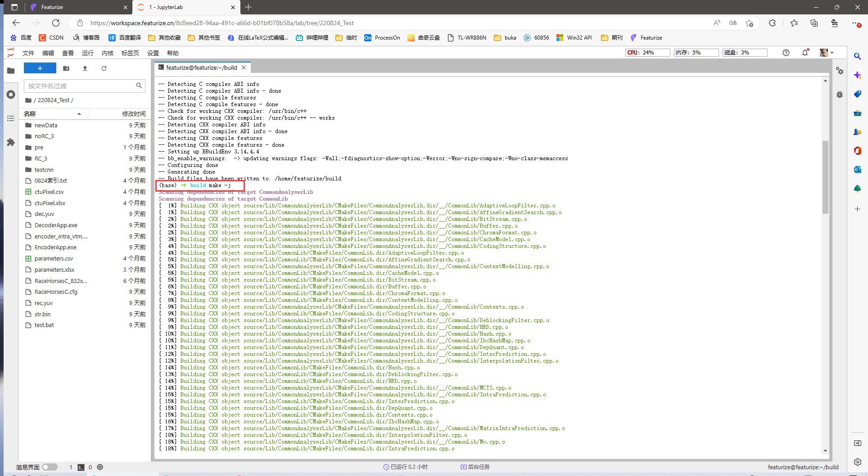Close the featurize@featurize:~/build terminal tab
Image resolution: width=868 pixels, height=476 pixels.
tap(244, 67)
